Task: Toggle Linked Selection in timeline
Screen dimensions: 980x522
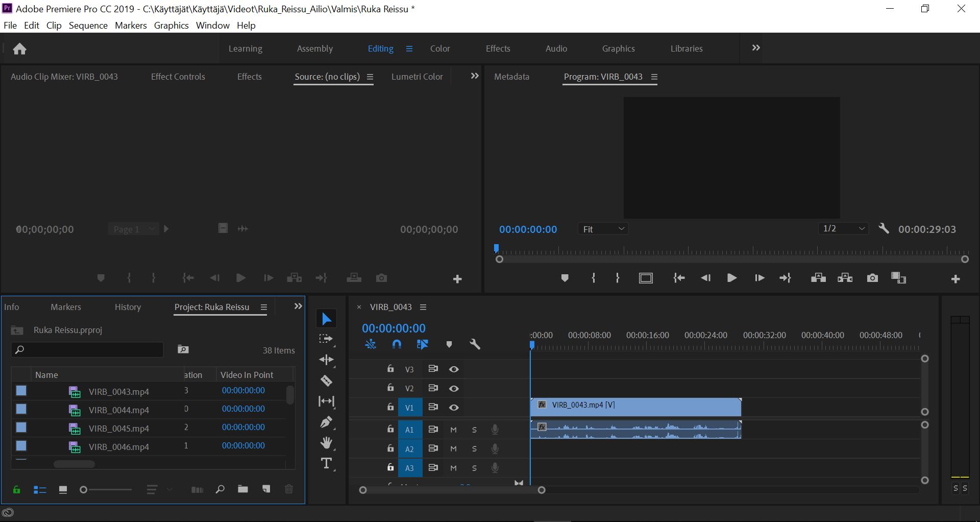Action: pyautogui.click(x=422, y=344)
